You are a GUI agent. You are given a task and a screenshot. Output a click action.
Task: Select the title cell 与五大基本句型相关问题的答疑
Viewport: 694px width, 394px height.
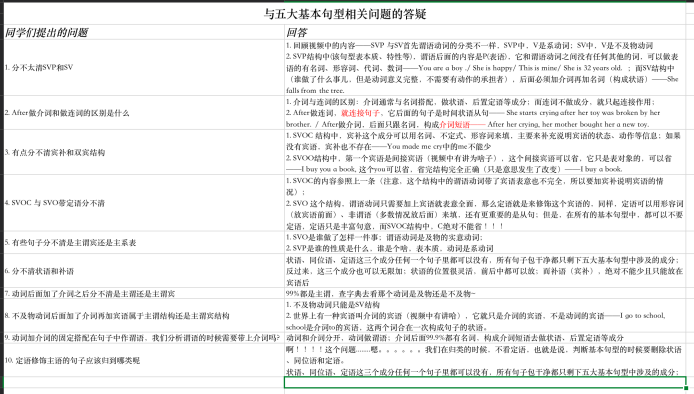click(x=344, y=14)
